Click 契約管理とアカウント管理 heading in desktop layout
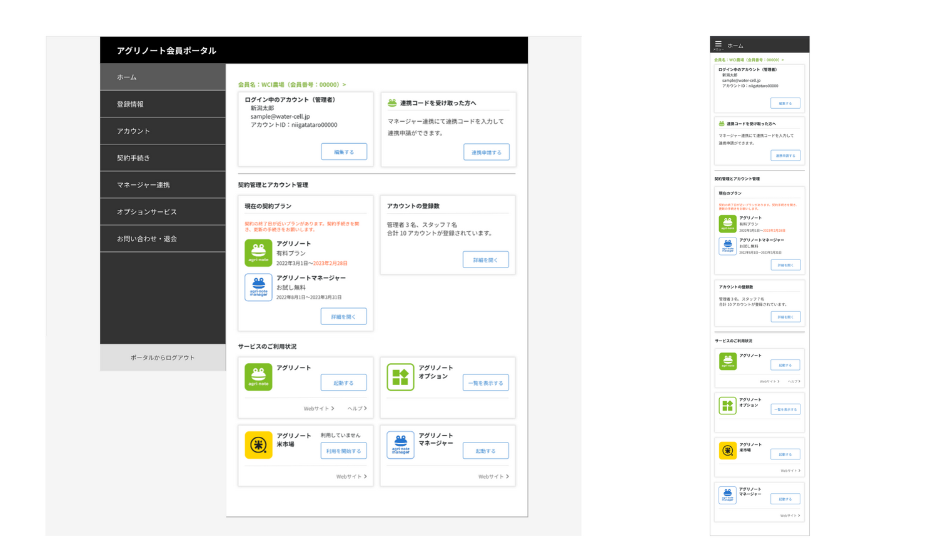 273,185
